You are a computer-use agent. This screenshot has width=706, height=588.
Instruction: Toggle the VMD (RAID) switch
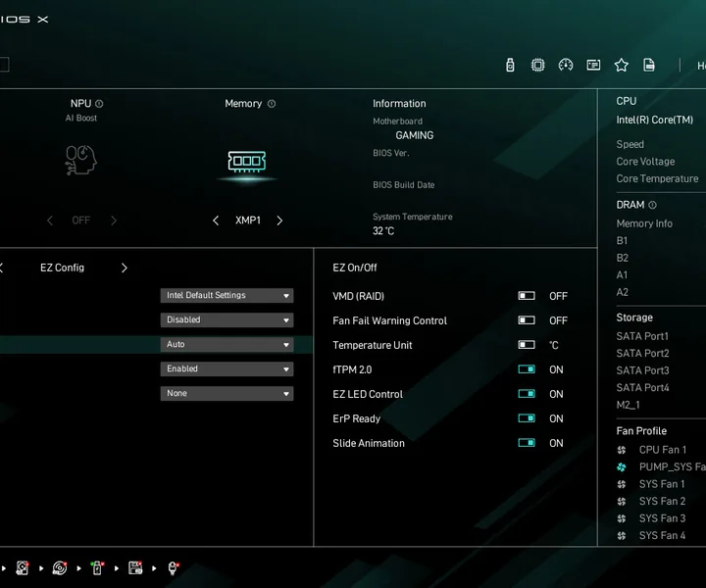click(527, 296)
